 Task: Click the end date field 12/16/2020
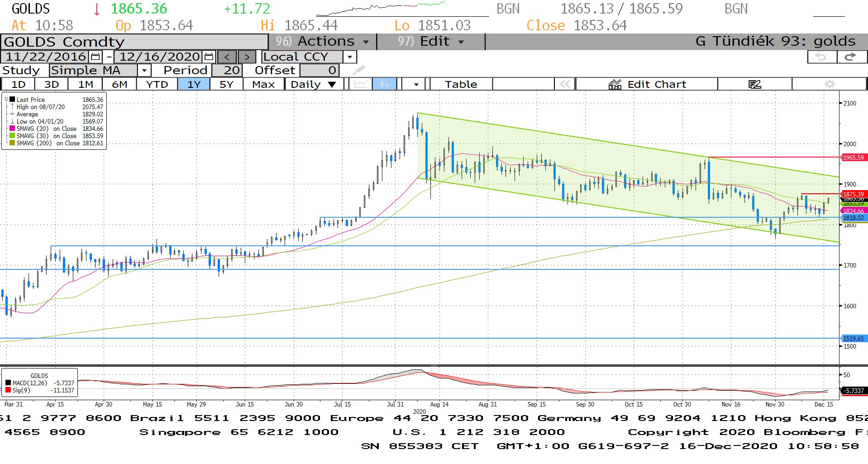click(x=159, y=57)
